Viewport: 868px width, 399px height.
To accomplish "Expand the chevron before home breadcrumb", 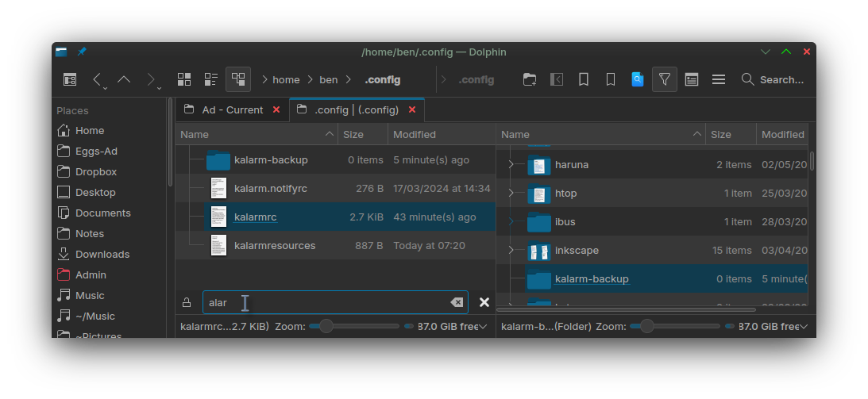I will (x=264, y=79).
